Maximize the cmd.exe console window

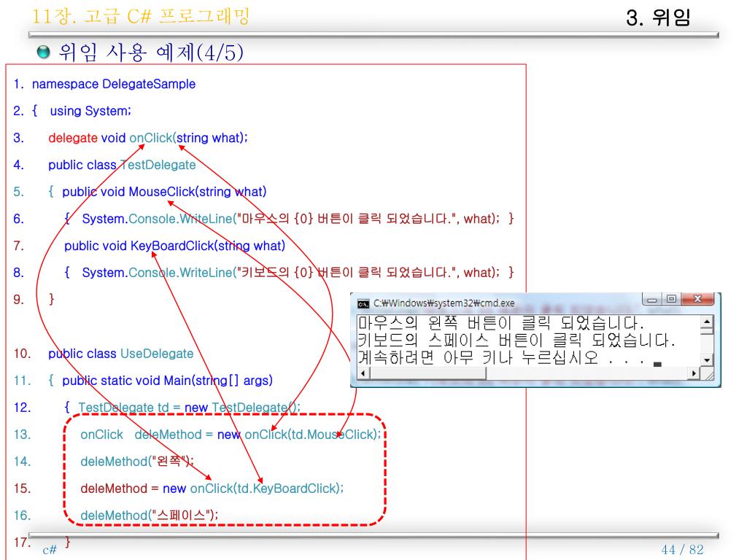[x=671, y=299]
